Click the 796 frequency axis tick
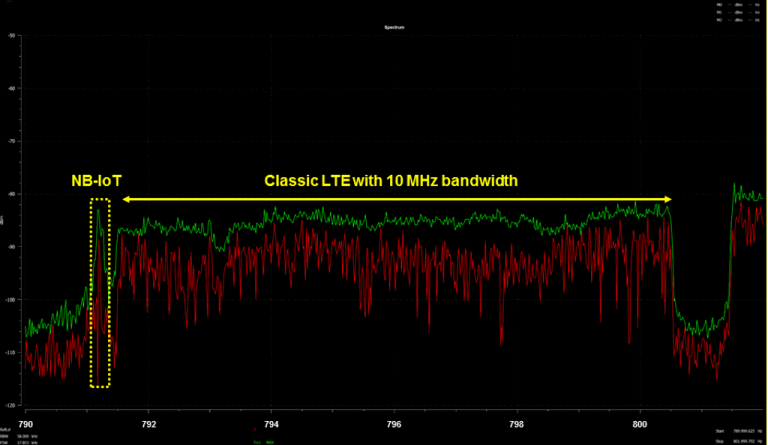Viewport: 768px width, 445px height. 394,424
